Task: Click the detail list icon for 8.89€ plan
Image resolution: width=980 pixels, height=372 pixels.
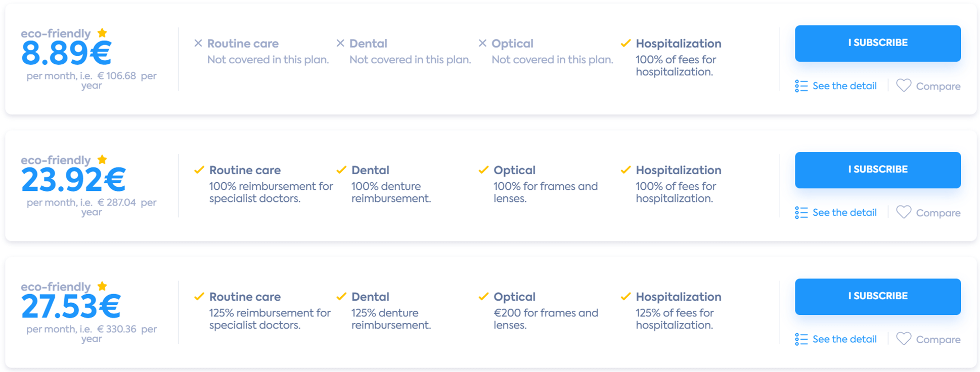Action: pos(801,86)
